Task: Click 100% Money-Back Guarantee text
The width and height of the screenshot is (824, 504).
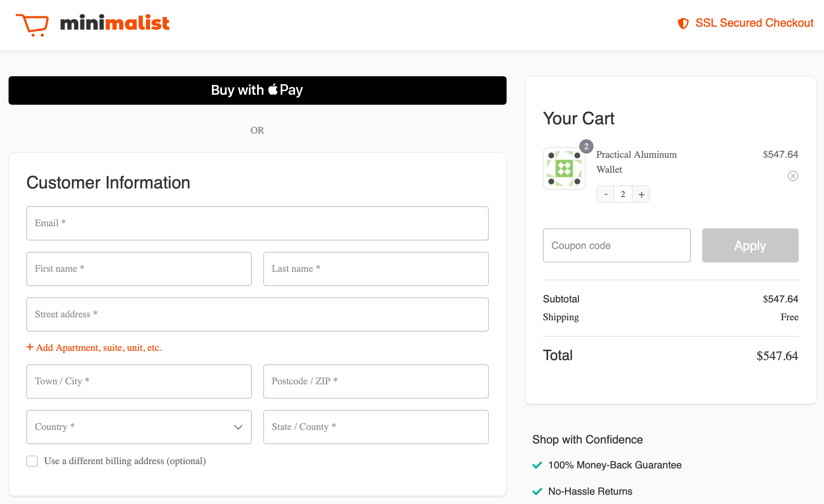Action: click(615, 465)
